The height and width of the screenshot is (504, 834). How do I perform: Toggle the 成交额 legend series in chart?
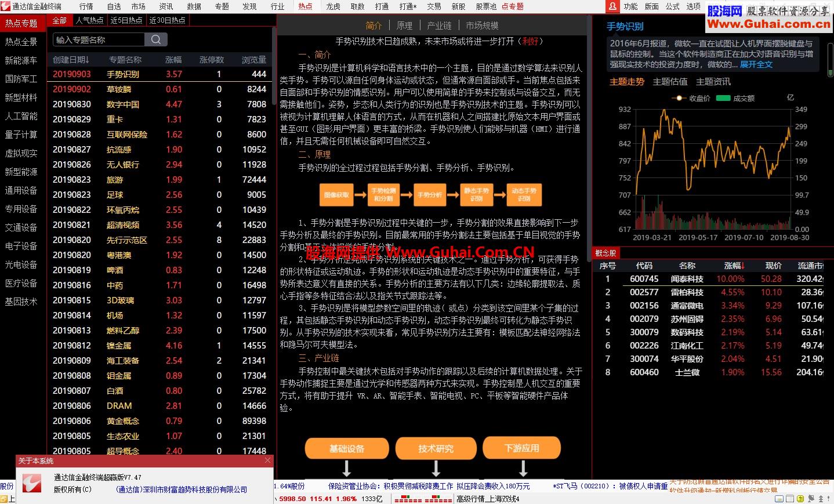(x=735, y=98)
